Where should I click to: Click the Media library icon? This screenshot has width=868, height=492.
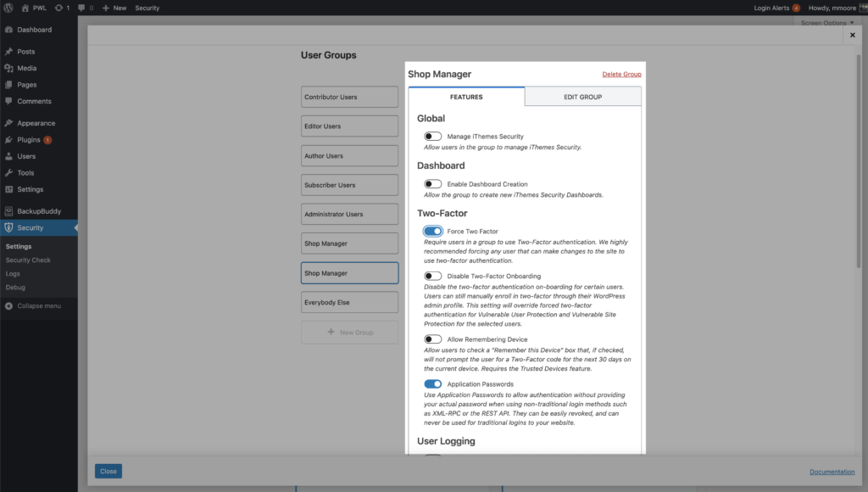[8, 68]
